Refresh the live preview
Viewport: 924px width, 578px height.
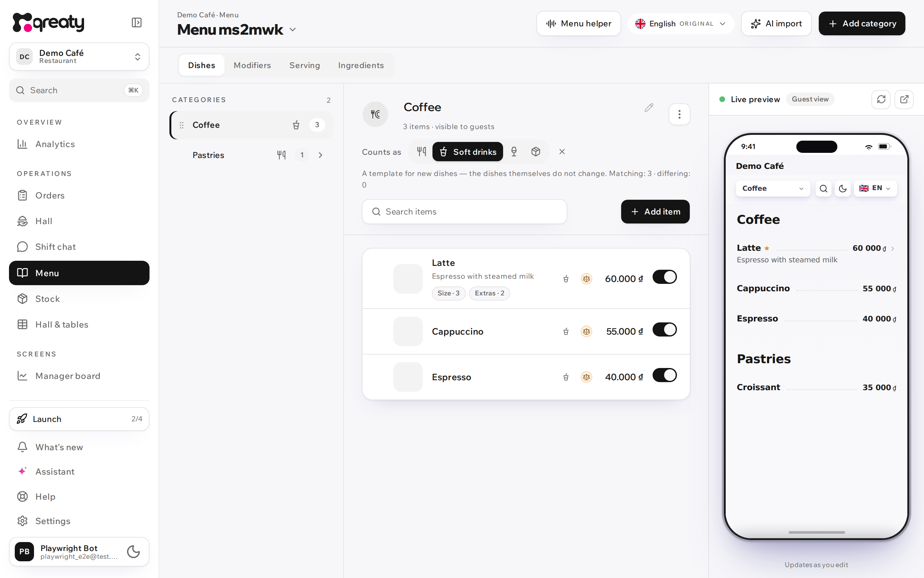click(x=881, y=100)
